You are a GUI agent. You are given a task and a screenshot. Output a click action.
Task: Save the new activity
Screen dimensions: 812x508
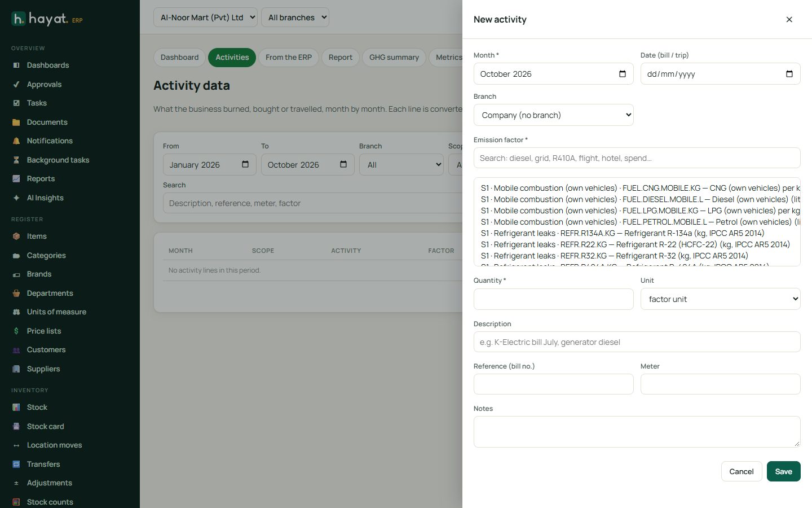pos(784,471)
